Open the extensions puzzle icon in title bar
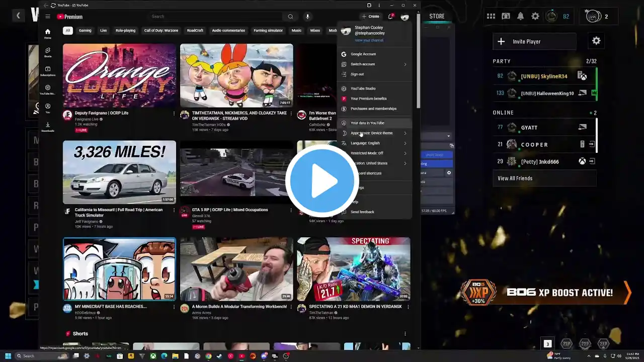Image resolution: width=644 pixels, height=362 pixels. pos(369,5)
